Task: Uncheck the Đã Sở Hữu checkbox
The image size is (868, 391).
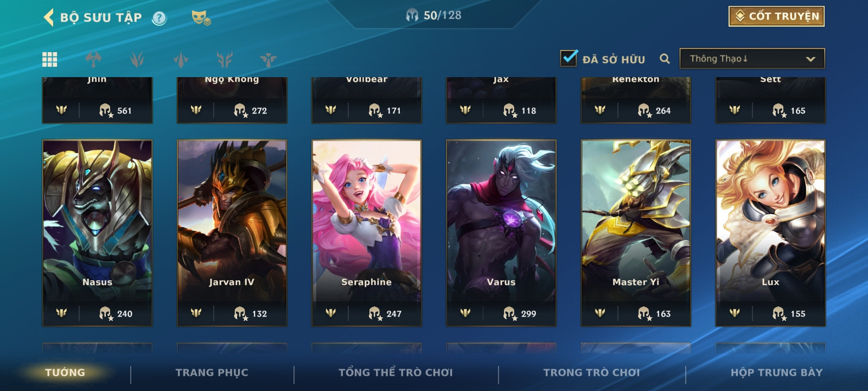Action: pyautogui.click(x=569, y=58)
